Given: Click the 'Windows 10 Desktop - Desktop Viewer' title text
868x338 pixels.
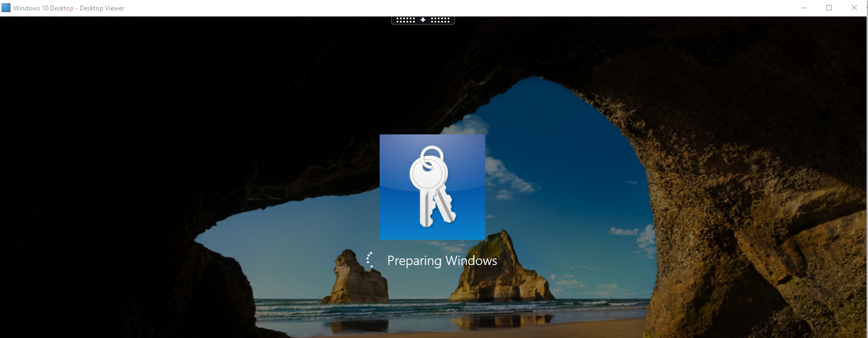Looking at the screenshot, I should [x=69, y=8].
